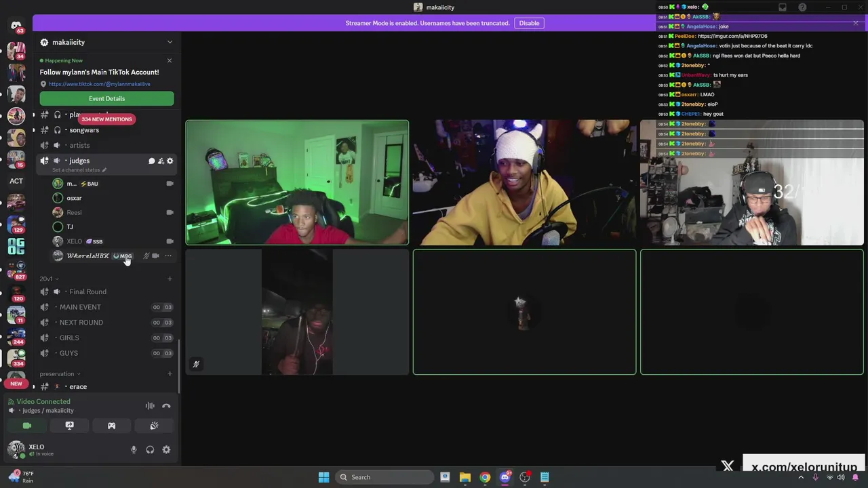Collapse the preservation category
This screenshot has width=868, height=488.
click(60, 373)
